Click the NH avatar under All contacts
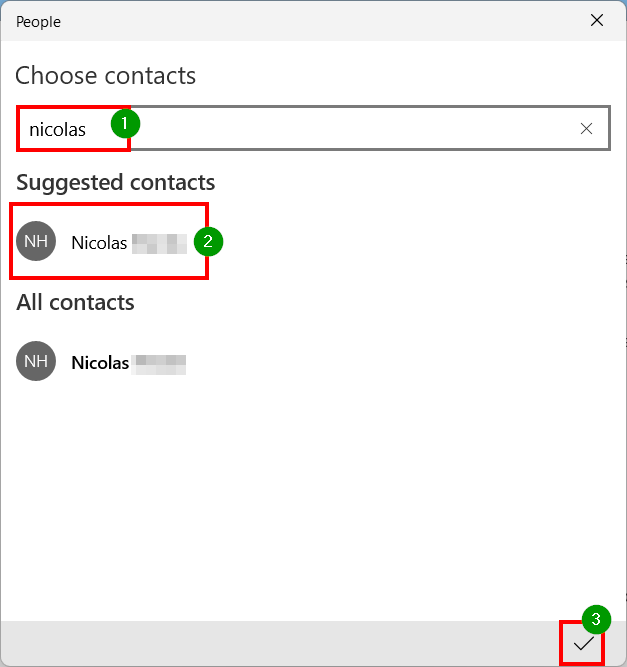 pos(36,361)
